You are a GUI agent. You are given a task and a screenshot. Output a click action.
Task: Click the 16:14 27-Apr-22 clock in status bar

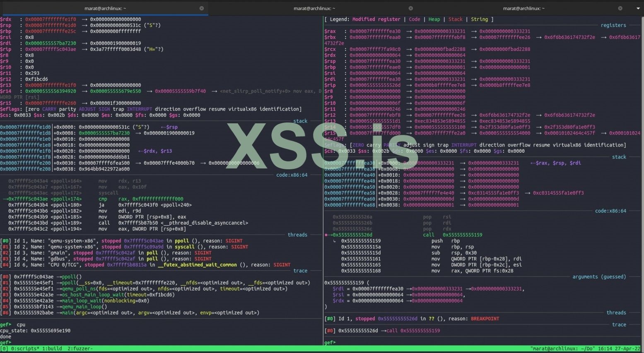click(620, 349)
